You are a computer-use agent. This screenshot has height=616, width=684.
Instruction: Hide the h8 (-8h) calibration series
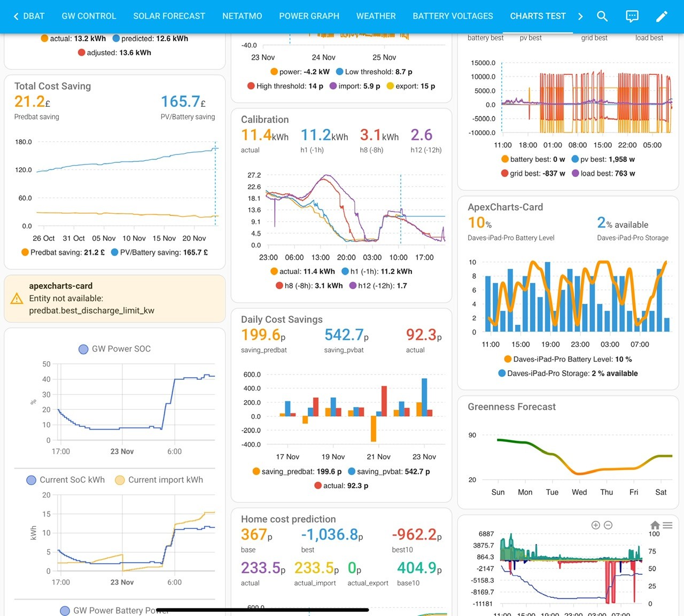click(309, 286)
